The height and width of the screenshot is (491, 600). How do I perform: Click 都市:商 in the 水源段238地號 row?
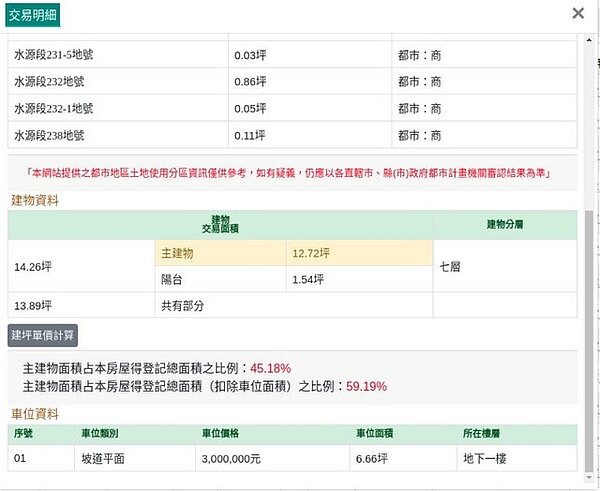[x=419, y=135]
